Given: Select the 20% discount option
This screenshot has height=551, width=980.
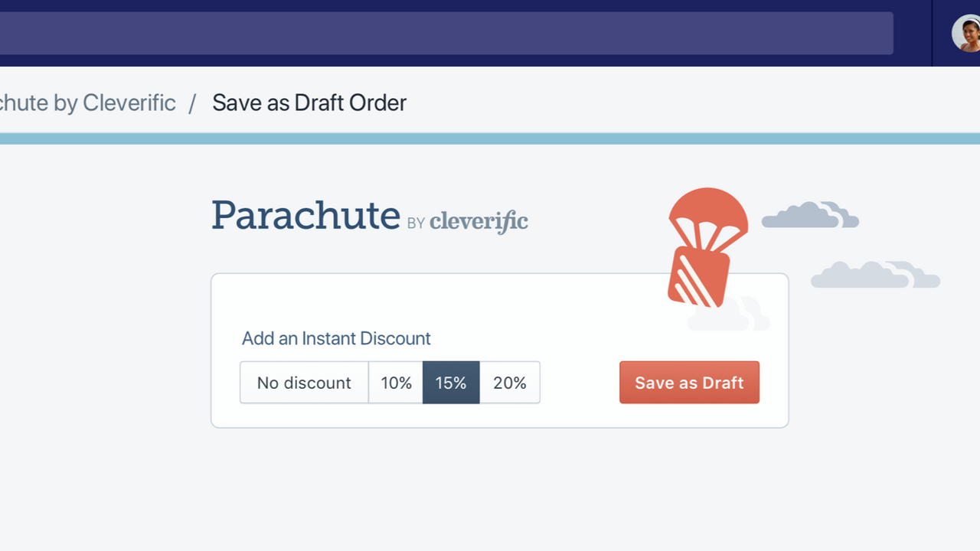Looking at the screenshot, I should 509,383.
